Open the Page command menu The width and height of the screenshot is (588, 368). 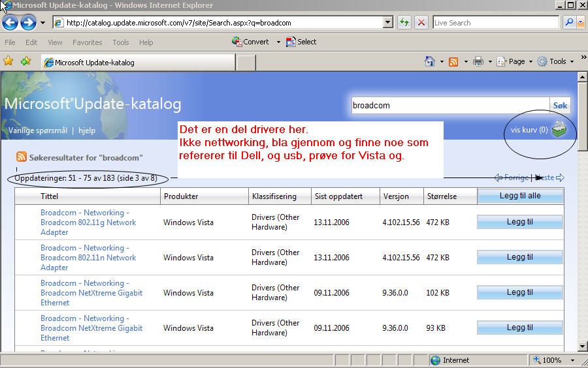[x=514, y=61]
